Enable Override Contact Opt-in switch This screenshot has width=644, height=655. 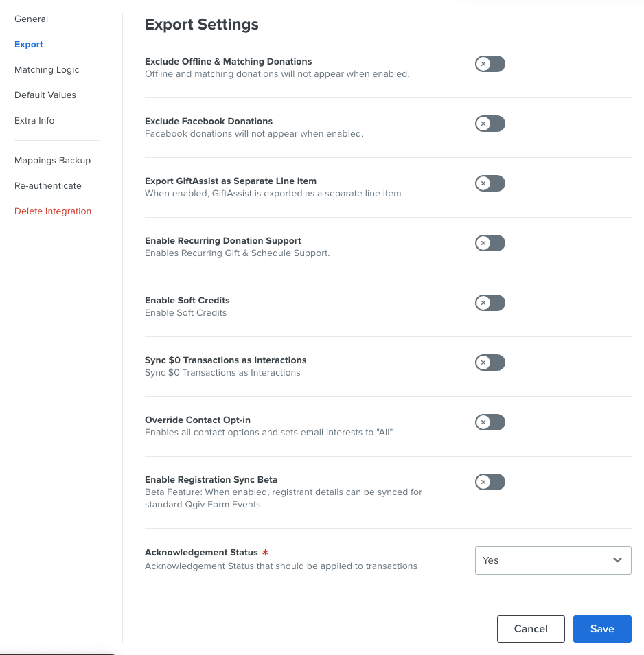click(490, 422)
